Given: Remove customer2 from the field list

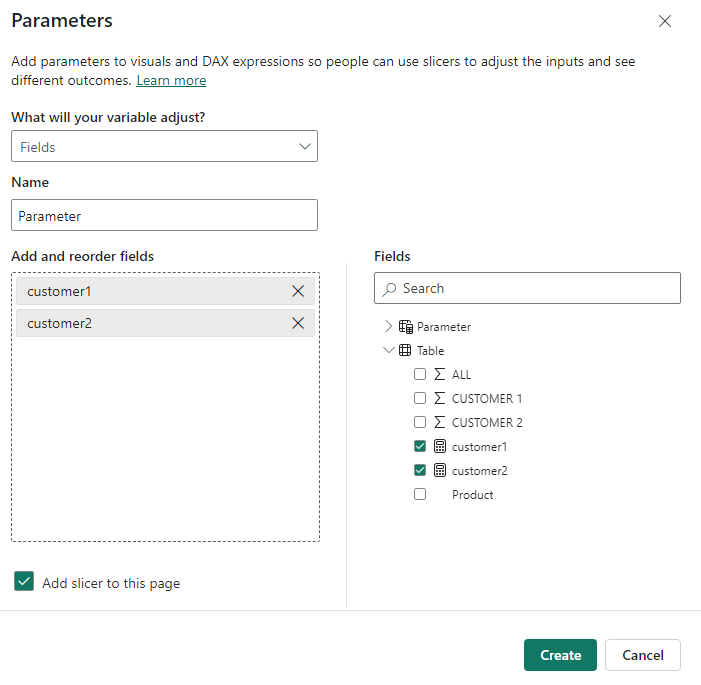Looking at the screenshot, I should (x=298, y=323).
